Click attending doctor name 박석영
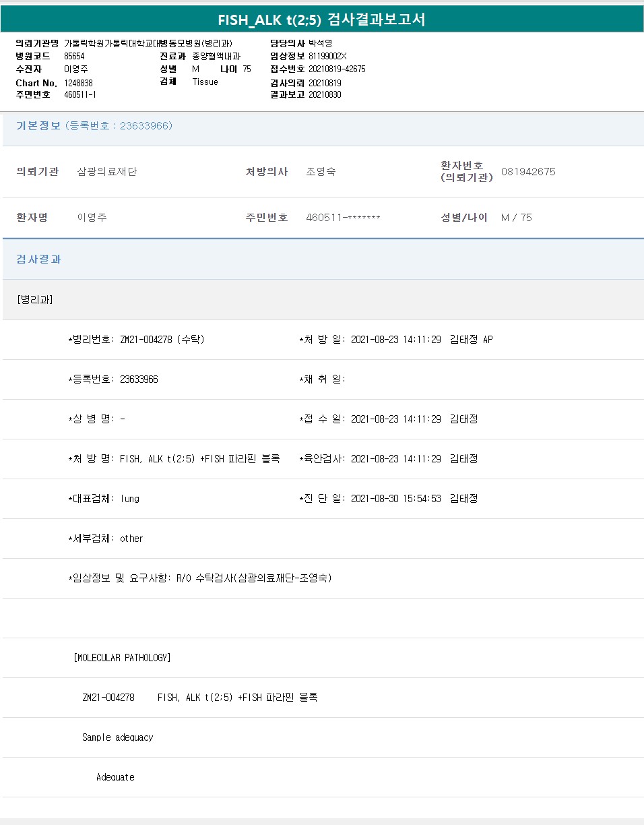 click(x=321, y=43)
